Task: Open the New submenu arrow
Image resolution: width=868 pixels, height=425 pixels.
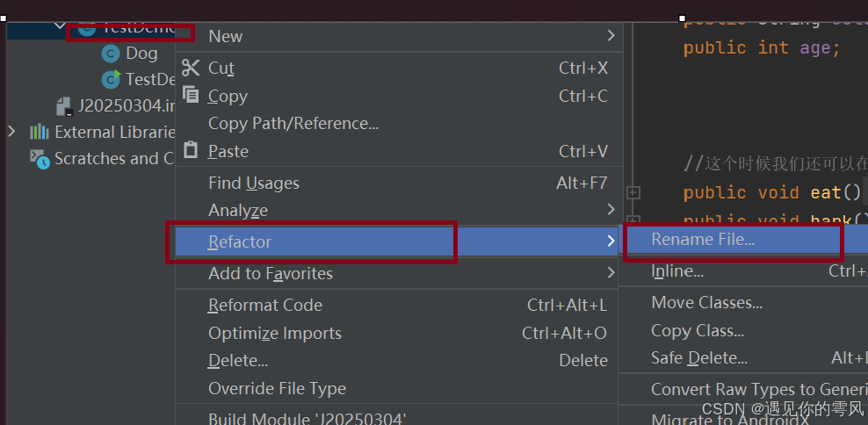Action: [611, 36]
